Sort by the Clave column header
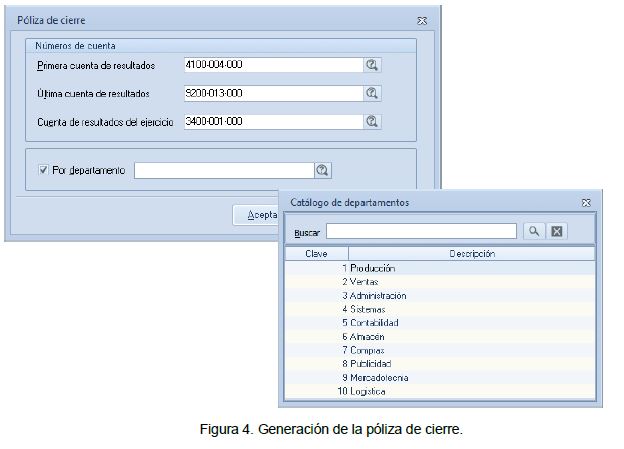Screen dimensions: 624x449 (316, 254)
